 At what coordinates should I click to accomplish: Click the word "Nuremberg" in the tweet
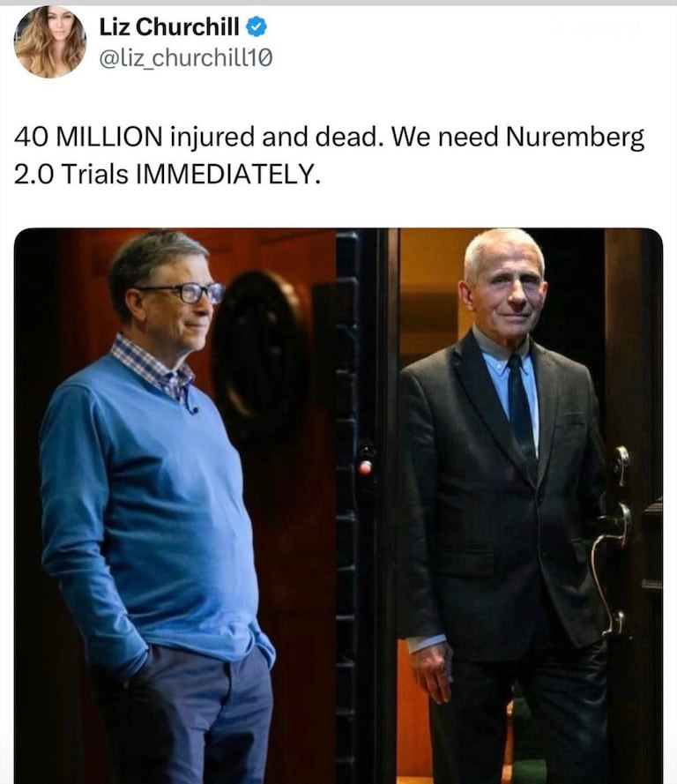point(575,137)
